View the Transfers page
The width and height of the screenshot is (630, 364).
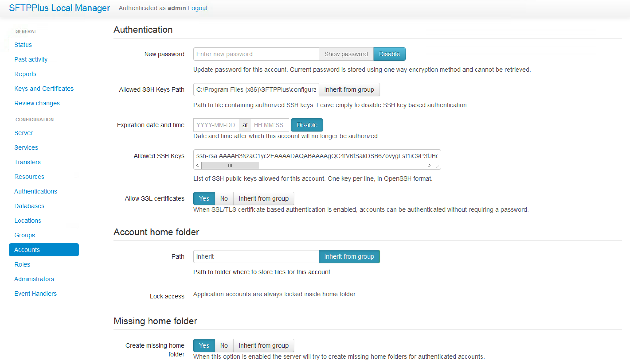pyautogui.click(x=27, y=162)
